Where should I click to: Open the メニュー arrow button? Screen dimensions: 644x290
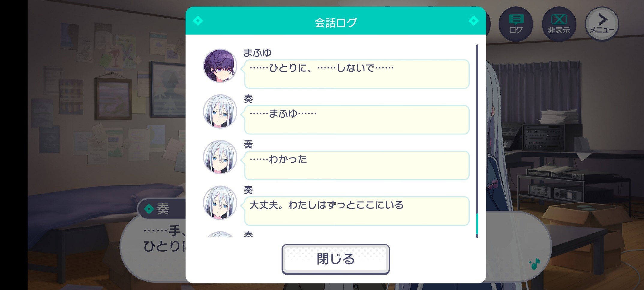tap(602, 24)
